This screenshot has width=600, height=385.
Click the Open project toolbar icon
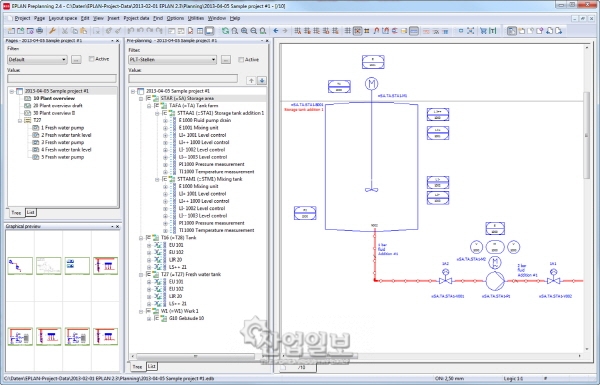coord(20,31)
